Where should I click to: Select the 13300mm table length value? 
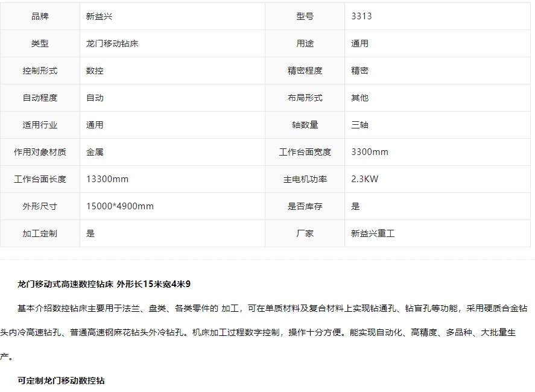[107, 179]
